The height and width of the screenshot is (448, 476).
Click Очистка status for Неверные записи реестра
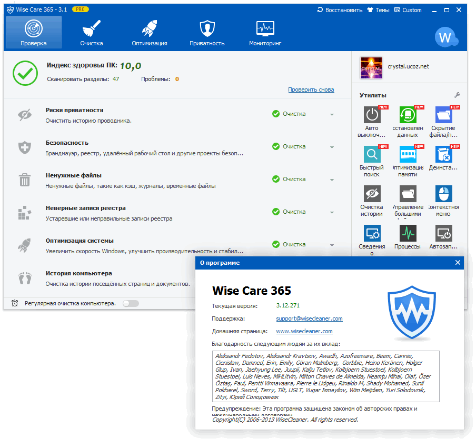[x=289, y=212]
